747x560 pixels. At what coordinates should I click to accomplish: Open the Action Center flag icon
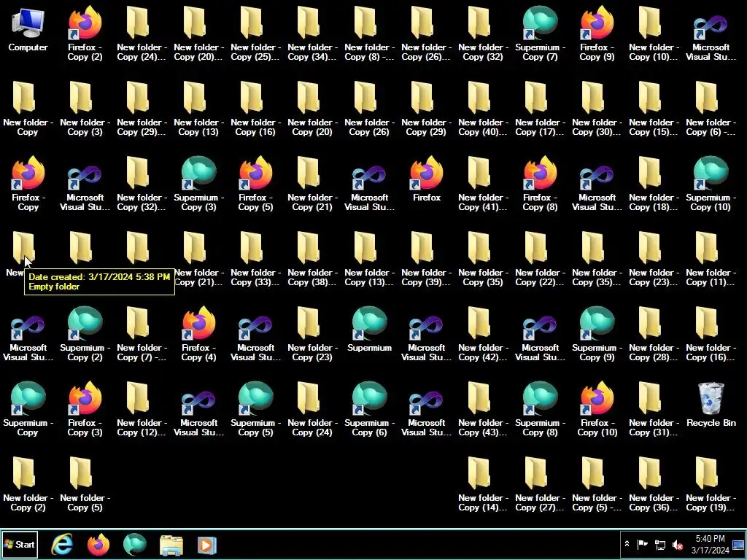[642, 544]
